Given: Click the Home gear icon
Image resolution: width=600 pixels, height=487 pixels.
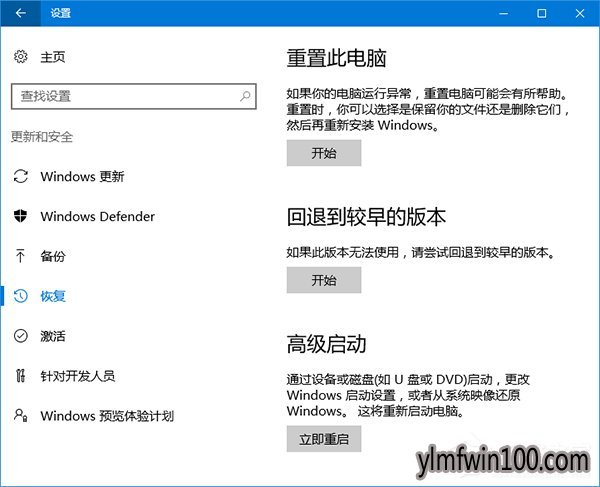Looking at the screenshot, I should pos(20,57).
